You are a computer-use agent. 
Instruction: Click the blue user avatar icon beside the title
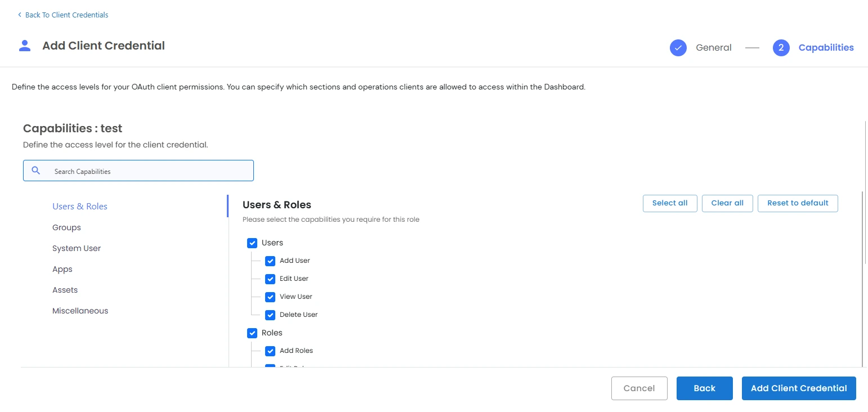tap(24, 45)
